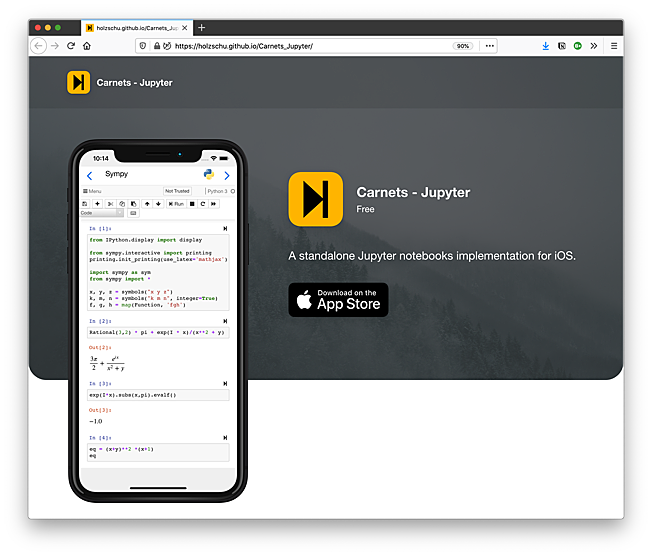Move cell up with up arrow

pos(147,204)
